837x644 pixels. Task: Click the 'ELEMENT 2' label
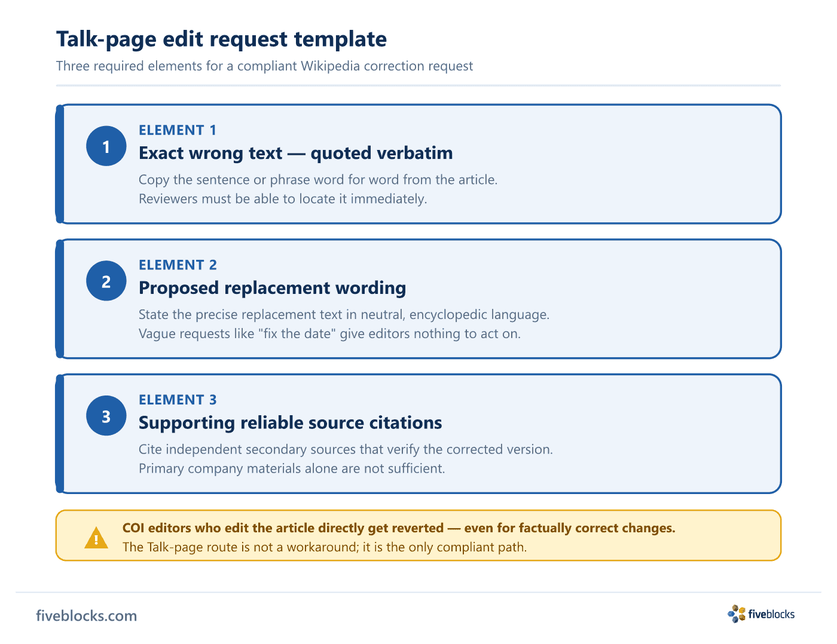point(178,265)
